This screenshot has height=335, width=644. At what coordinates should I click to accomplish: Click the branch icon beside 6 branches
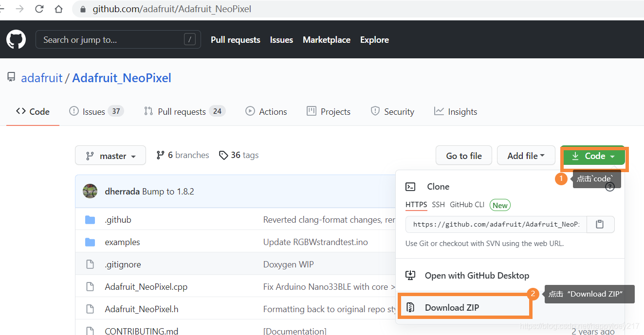click(160, 155)
